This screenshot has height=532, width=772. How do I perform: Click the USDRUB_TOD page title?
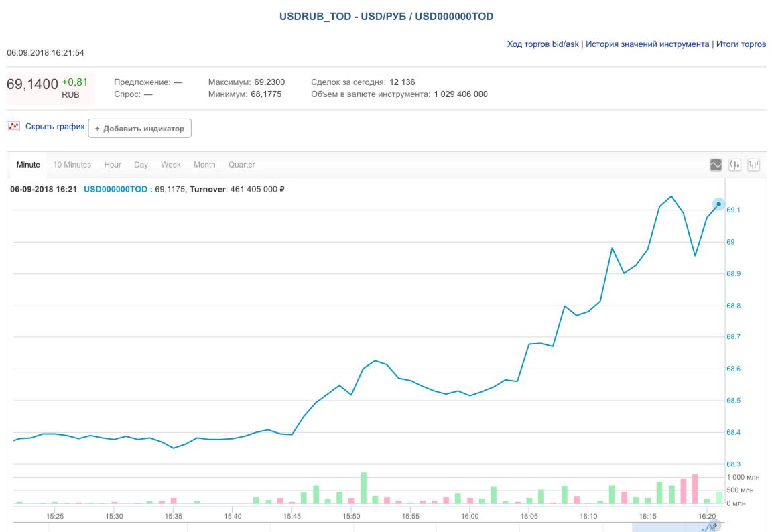[x=387, y=17]
